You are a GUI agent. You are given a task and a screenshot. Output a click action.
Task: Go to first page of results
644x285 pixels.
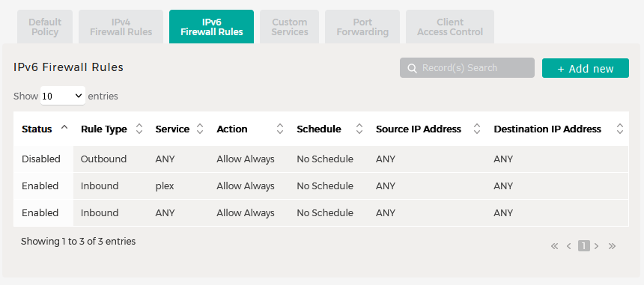(554, 246)
